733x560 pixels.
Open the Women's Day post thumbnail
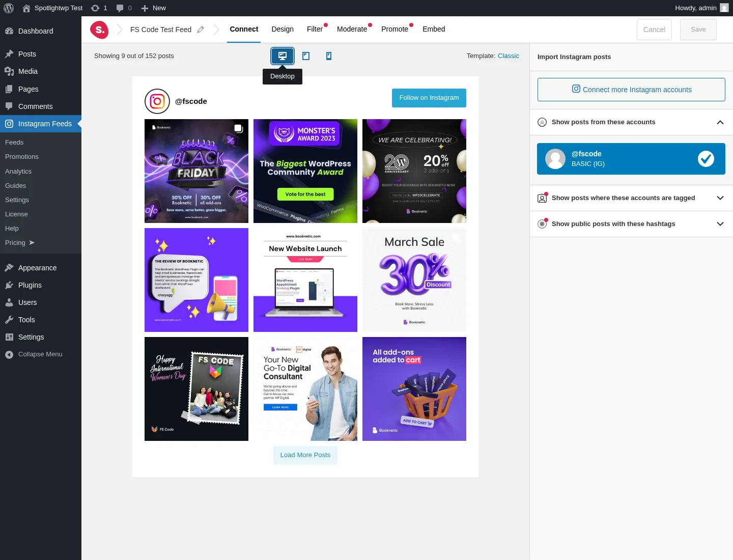pos(196,389)
